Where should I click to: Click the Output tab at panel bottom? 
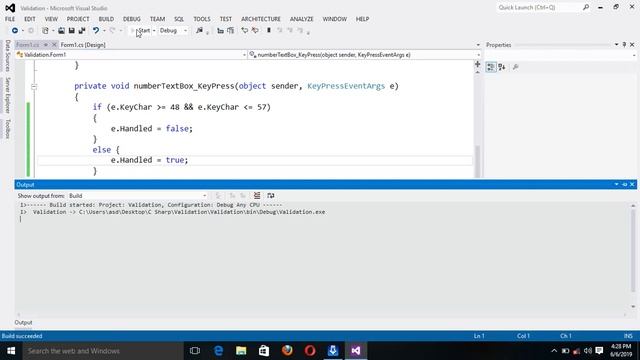click(23, 322)
